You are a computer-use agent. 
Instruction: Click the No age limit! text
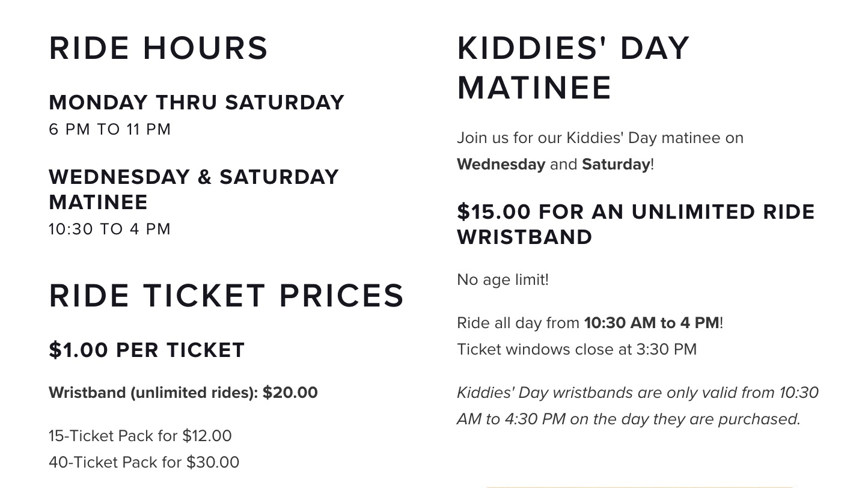point(503,280)
